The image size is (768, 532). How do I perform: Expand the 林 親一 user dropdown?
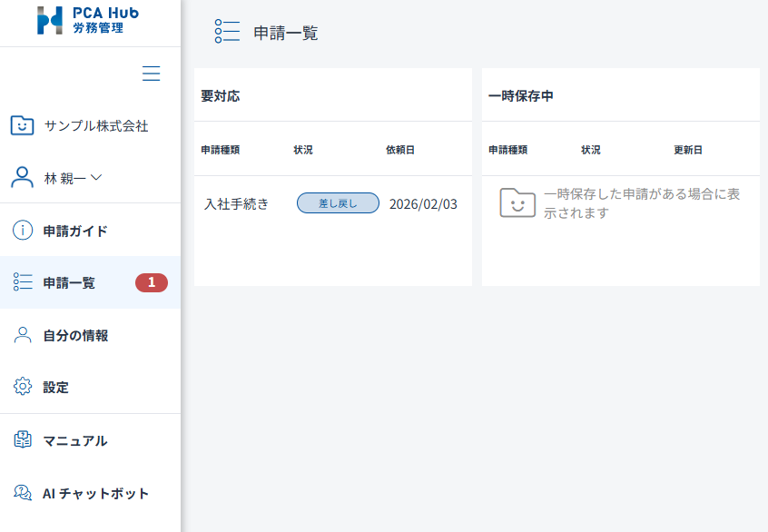point(96,177)
